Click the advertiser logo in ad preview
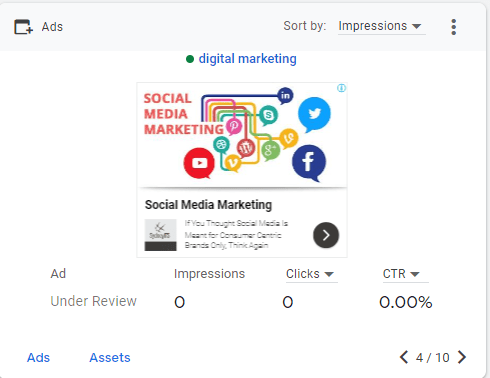The width and height of the screenshot is (490, 378). [160, 235]
